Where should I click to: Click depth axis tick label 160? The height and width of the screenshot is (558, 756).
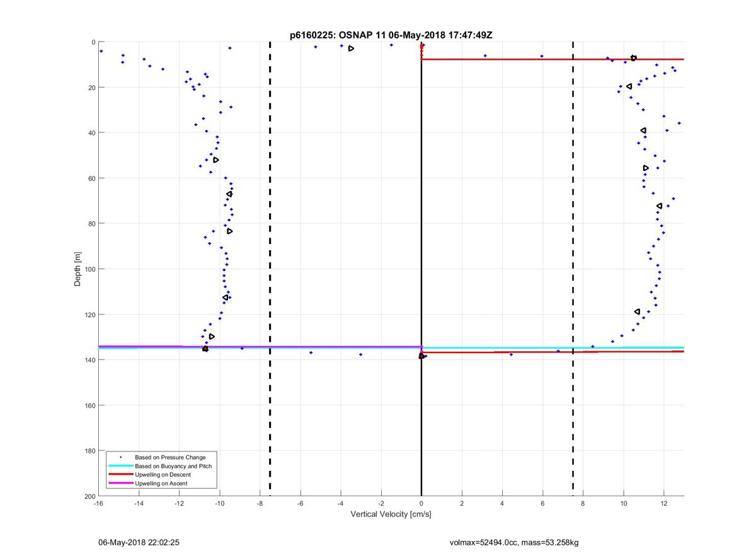pyautogui.click(x=89, y=405)
